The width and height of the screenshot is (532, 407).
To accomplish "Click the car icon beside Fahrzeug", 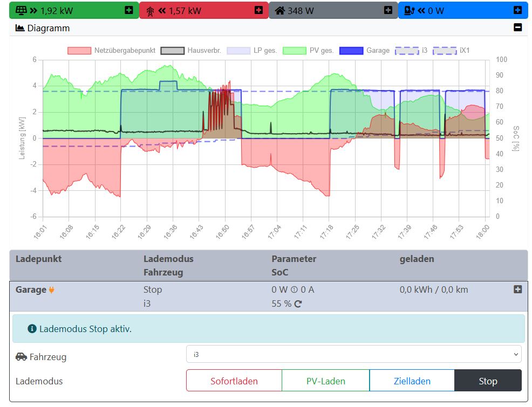I will point(21,356).
